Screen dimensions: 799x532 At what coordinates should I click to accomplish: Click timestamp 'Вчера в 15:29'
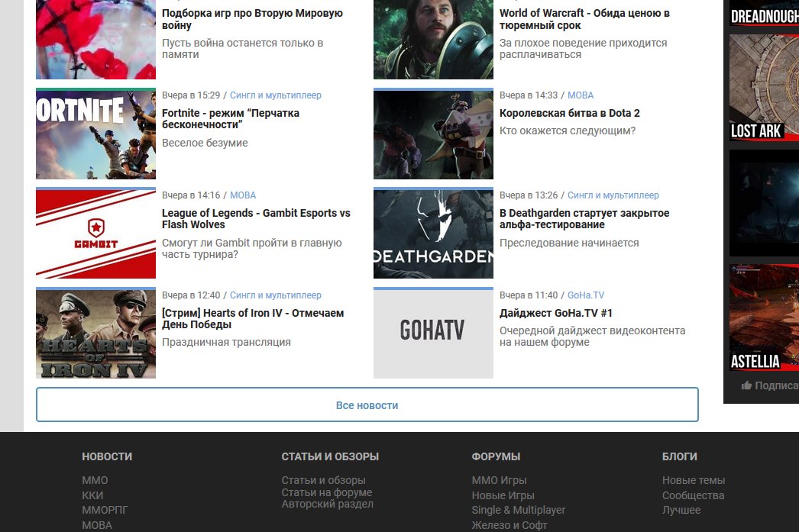coord(191,95)
